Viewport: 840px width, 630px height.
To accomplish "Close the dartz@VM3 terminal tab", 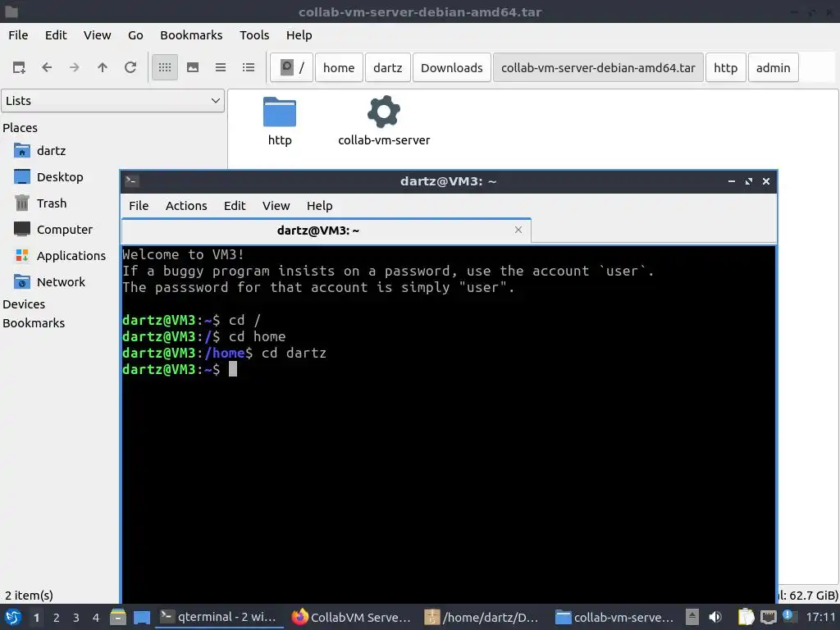I will [x=518, y=230].
